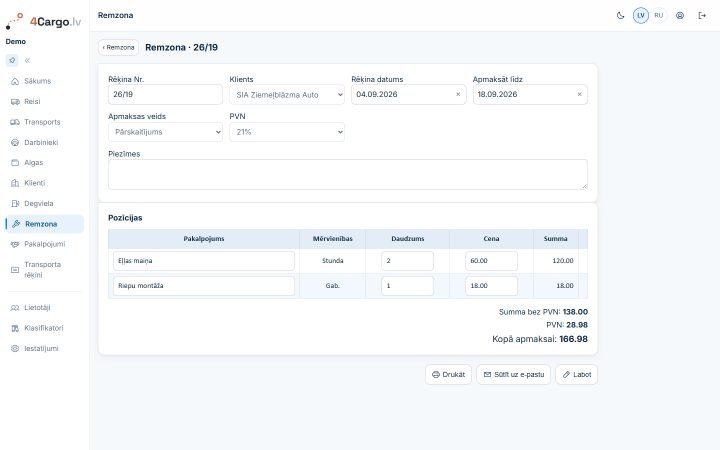This screenshot has width=720, height=450.
Task: Click the Rēķina datums date field
Action: pos(409,95)
